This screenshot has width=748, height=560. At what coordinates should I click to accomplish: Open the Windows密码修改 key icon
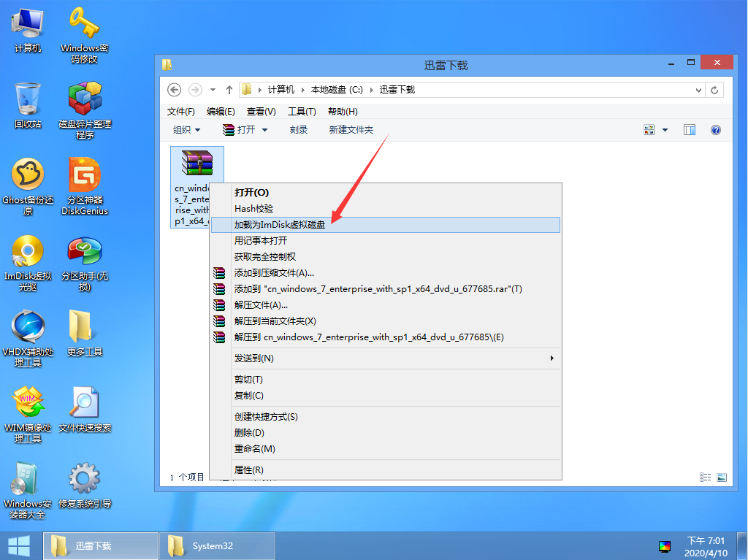point(84,24)
